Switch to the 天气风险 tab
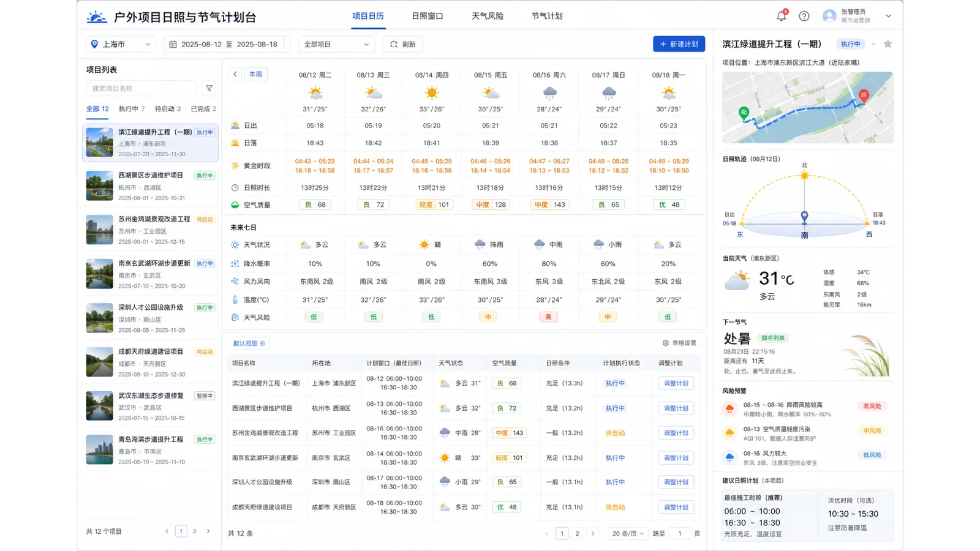The width and height of the screenshot is (980, 551). [x=488, y=17]
